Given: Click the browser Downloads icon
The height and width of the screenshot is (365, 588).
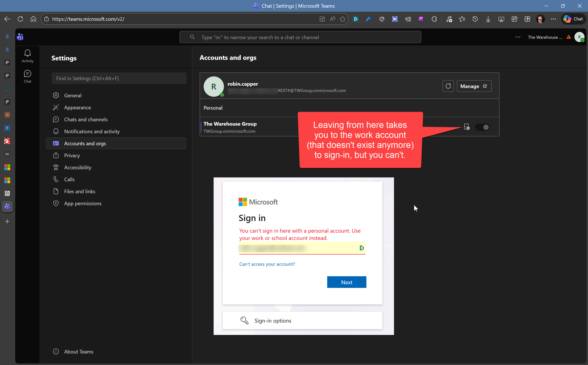Looking at the screenshot, I should [488, 19].
